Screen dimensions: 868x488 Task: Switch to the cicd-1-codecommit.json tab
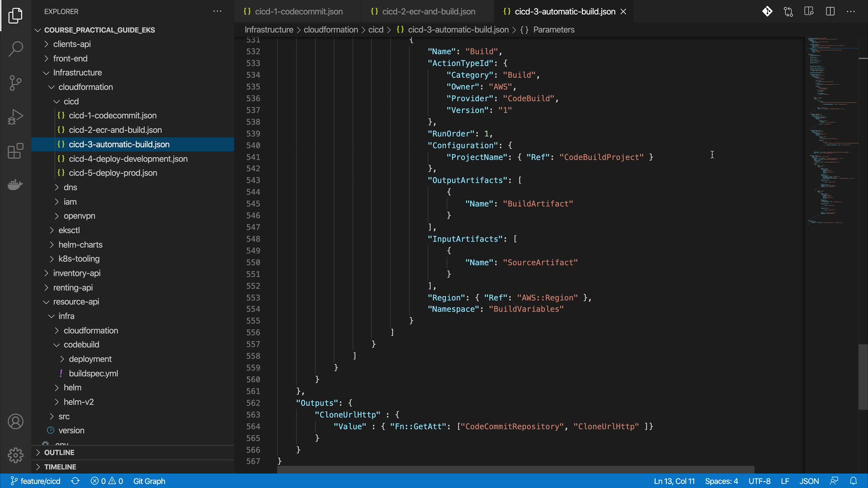[298, 11]
